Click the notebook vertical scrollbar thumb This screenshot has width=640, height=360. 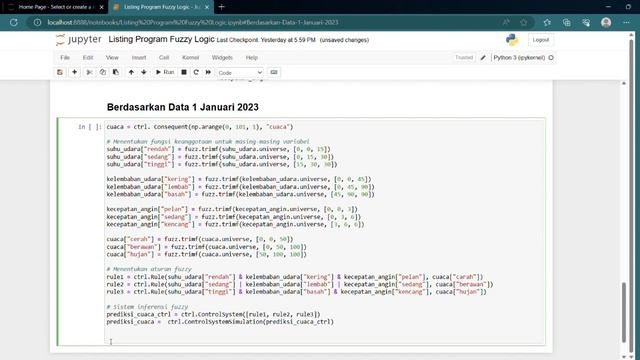click(x=624, y=312)
